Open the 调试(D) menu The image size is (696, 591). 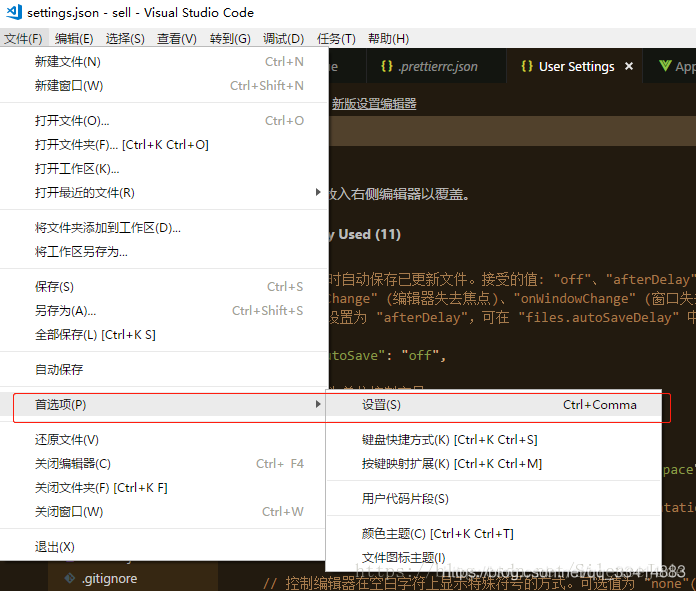click(x=283, y=39)
